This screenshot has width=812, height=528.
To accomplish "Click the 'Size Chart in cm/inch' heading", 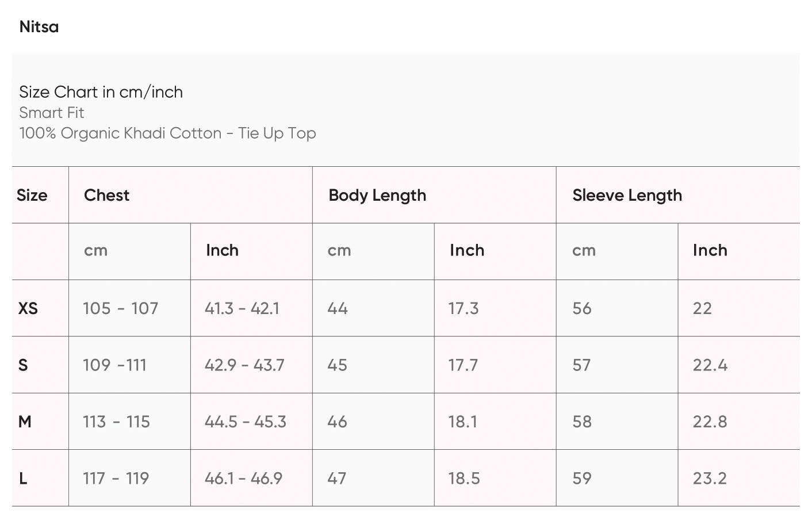I will point(101,92).
